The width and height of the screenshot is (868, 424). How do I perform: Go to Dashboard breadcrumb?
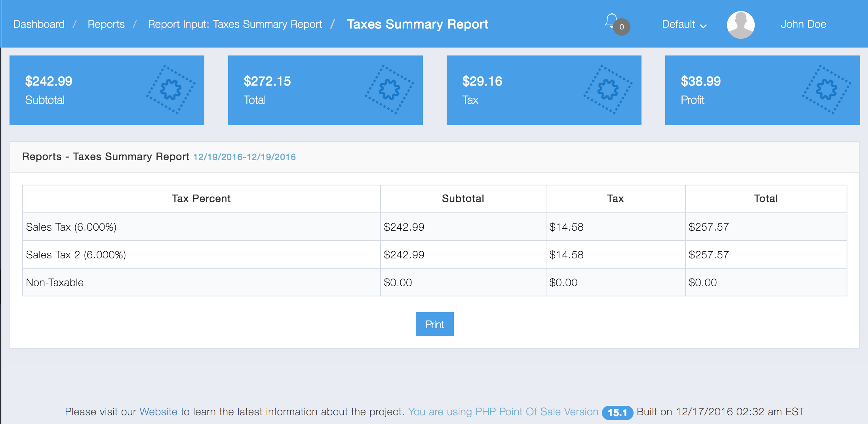point(39,25)
